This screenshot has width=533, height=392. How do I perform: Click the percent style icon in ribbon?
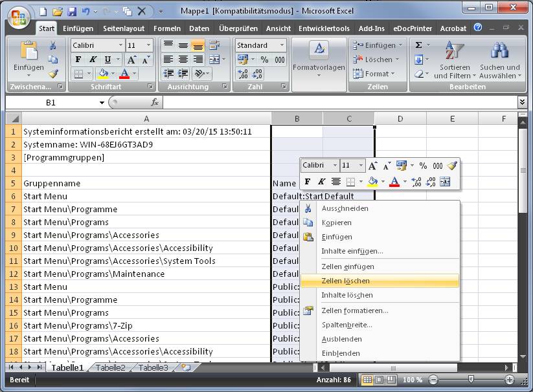(x=264, y=60)
